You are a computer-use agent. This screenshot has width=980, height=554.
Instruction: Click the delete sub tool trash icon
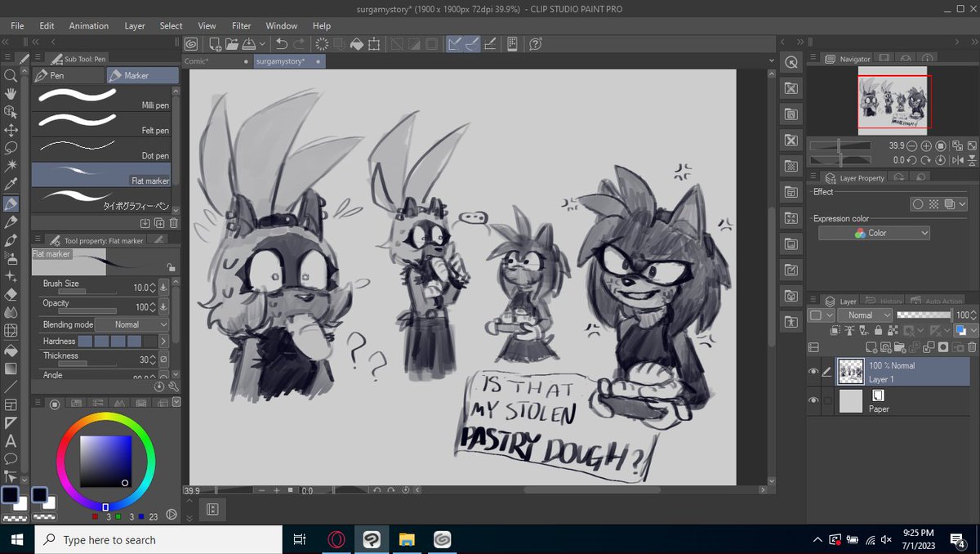173,222
